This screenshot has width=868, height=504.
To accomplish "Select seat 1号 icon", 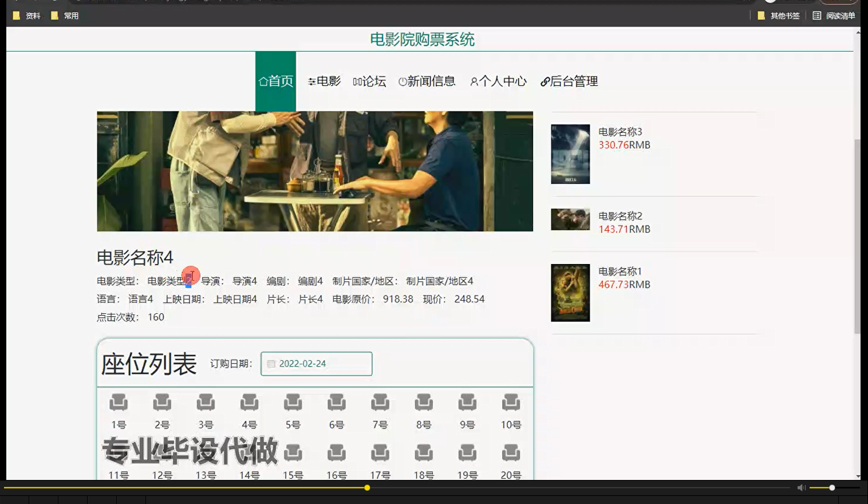I will (x=119, y=402).
